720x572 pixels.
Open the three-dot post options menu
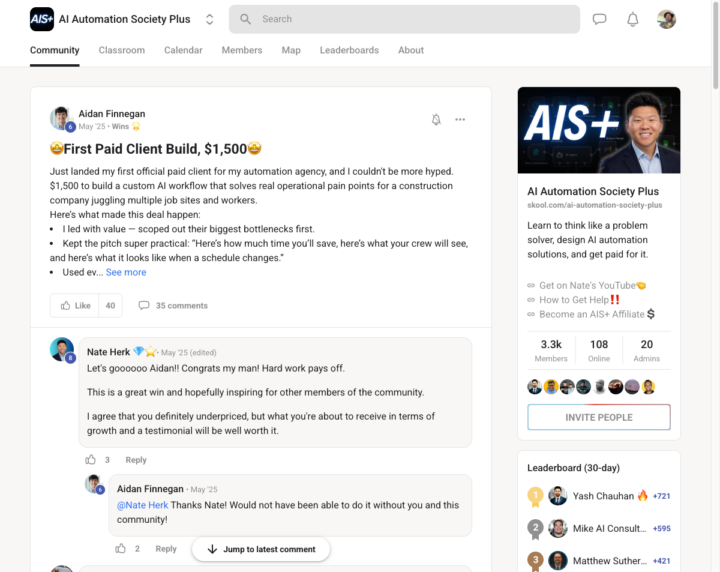[x=460, y=119]
